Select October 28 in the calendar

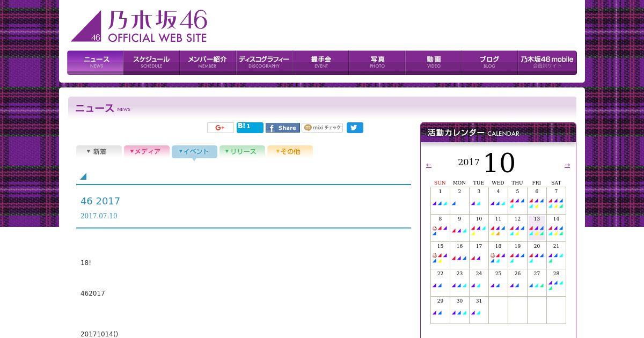[x=556, y=282]
